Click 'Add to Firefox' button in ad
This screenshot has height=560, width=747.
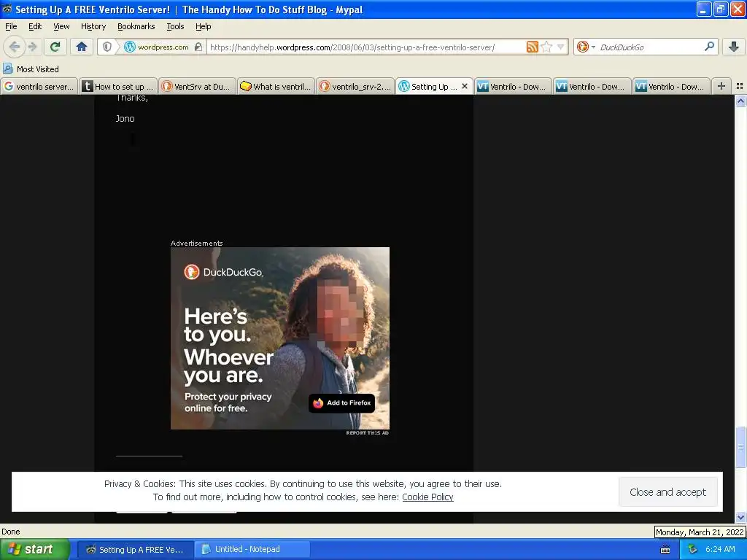(x=341, y=402)
